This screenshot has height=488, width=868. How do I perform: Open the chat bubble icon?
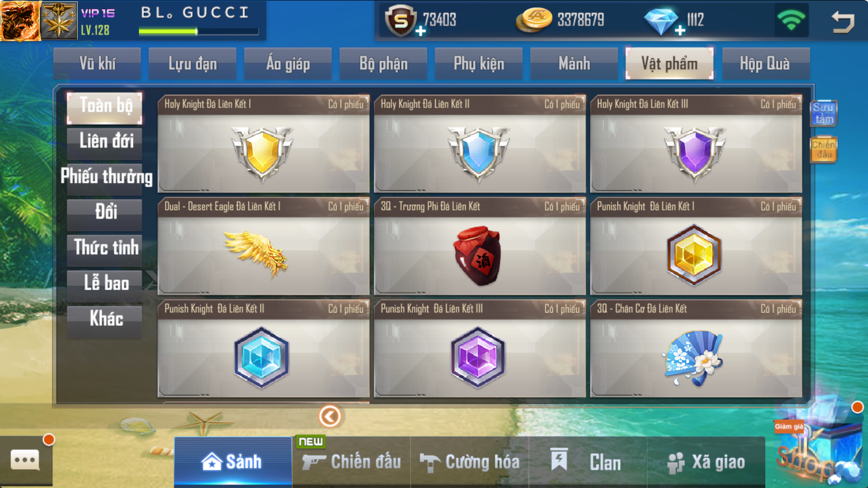coord(25,460)
